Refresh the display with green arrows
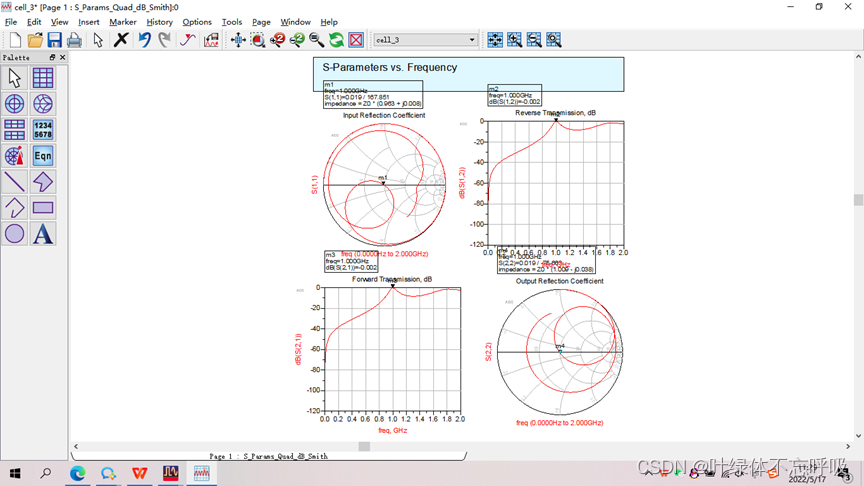864x486 pixels. tap(336, 40)
